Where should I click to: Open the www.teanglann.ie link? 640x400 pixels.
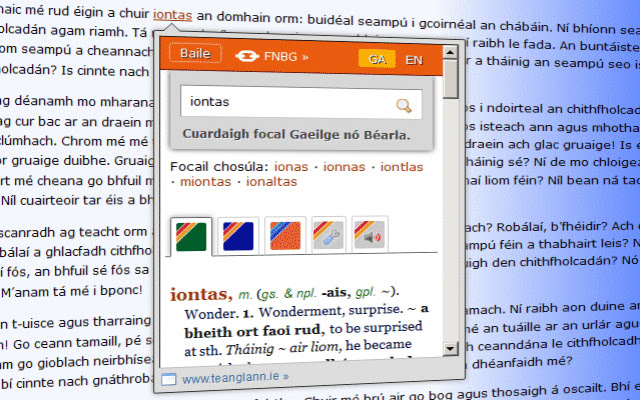coord(235,378)
